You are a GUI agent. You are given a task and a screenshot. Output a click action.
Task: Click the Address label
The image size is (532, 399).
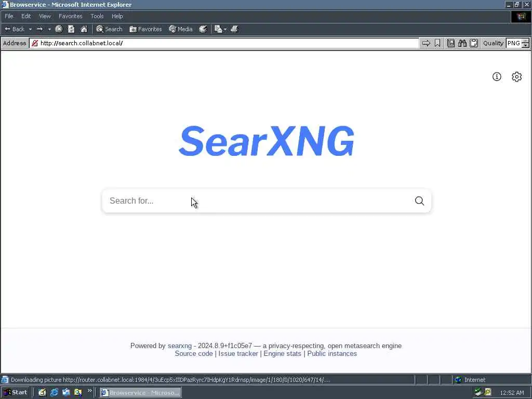click(15, 43)
